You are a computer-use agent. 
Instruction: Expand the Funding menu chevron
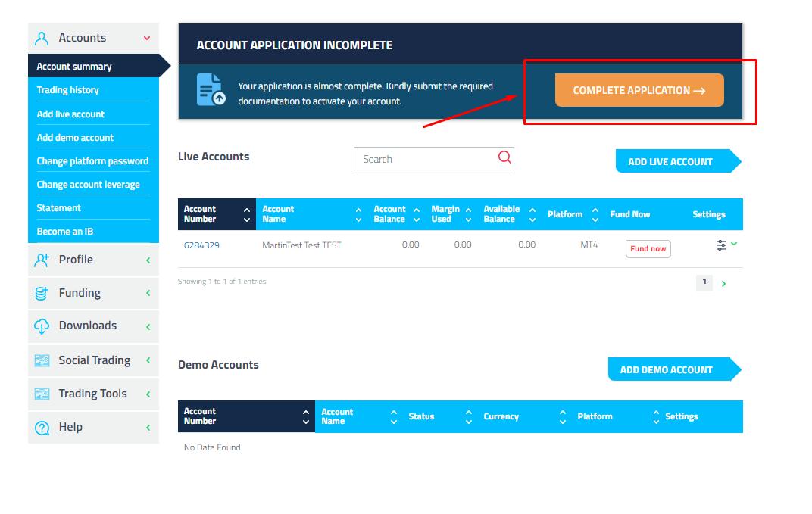(x=148, y=294)
